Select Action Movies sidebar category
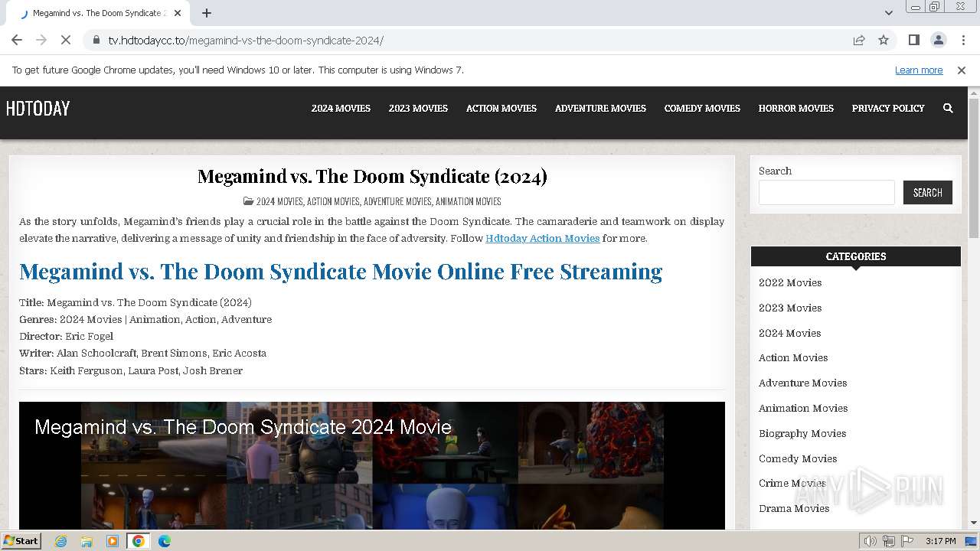This screenshot has width=980, height=551. (793, 357)
